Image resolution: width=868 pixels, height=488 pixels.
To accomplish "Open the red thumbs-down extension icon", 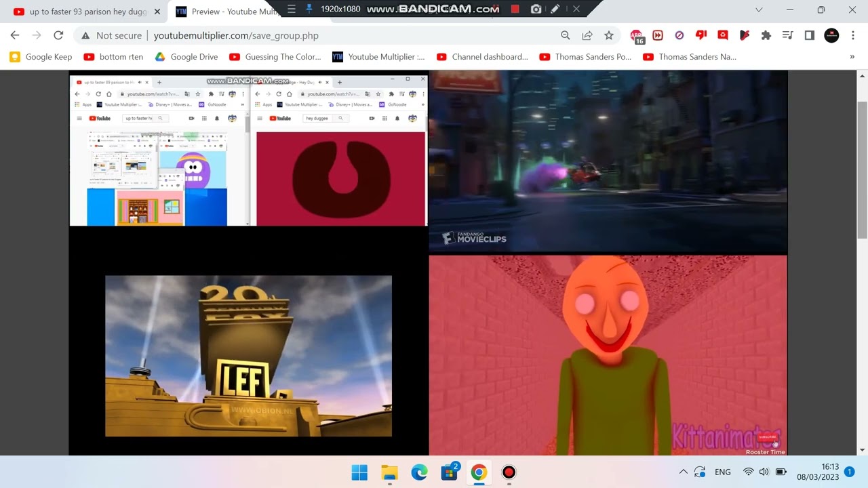I will (701, 35).
